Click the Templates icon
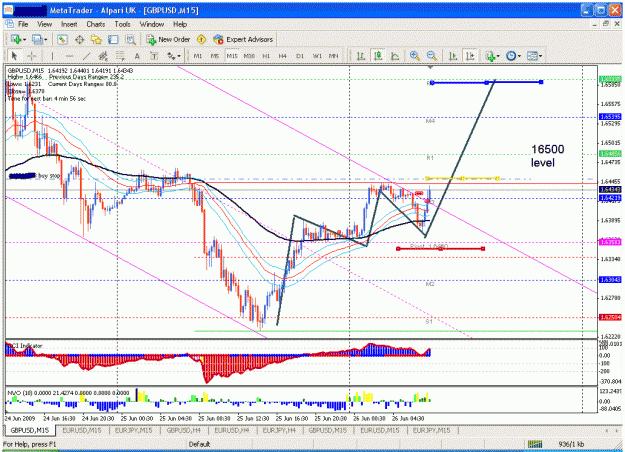The width and height of the screenshot is (625, 452). [532, 56]
